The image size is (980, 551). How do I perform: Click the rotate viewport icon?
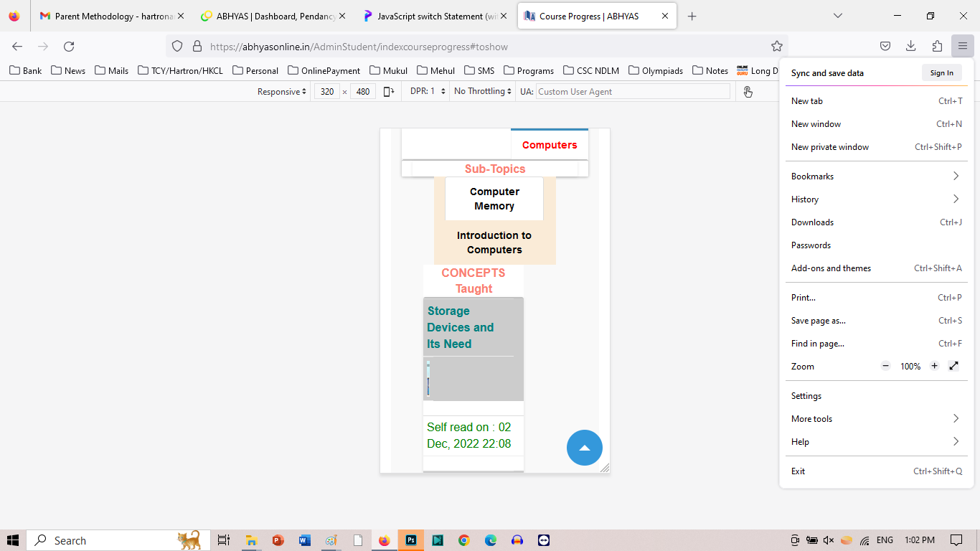pos(389,92)
